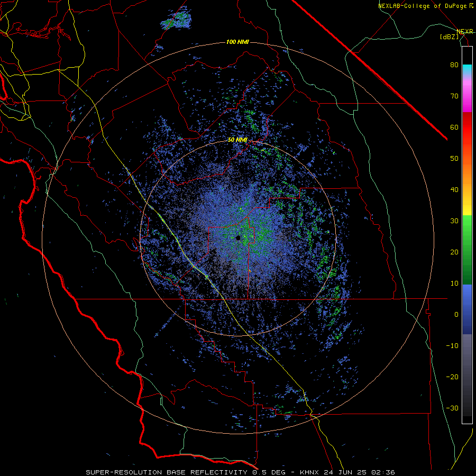Image resolution: width=476 pixels, height=476 pixels.
Task: Click the green segment of the reflectivity color bar
Action: pos(467,250)
